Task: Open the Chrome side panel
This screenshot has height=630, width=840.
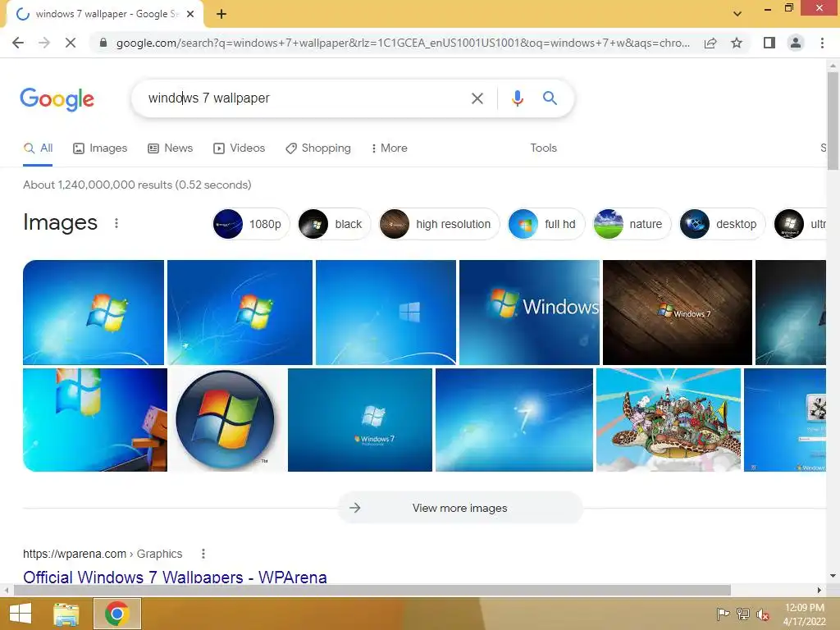Action: click(x=769, y=43)
